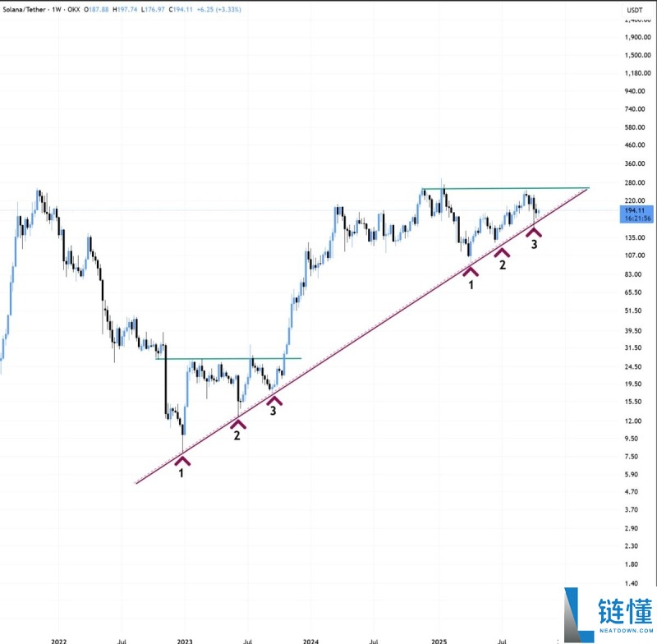Click the 31.50 price axis label
Screen dimensions: 657x644
[x=633, y=347]
